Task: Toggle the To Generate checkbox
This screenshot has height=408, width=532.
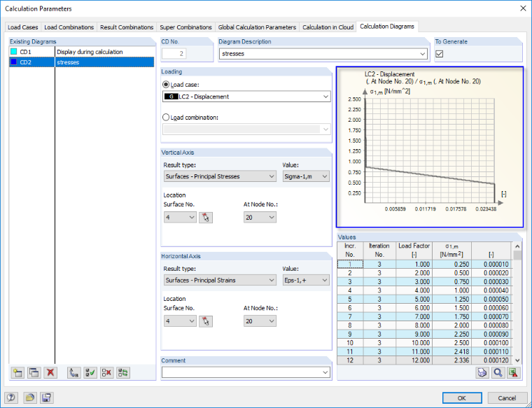Action: click(440, 54)
